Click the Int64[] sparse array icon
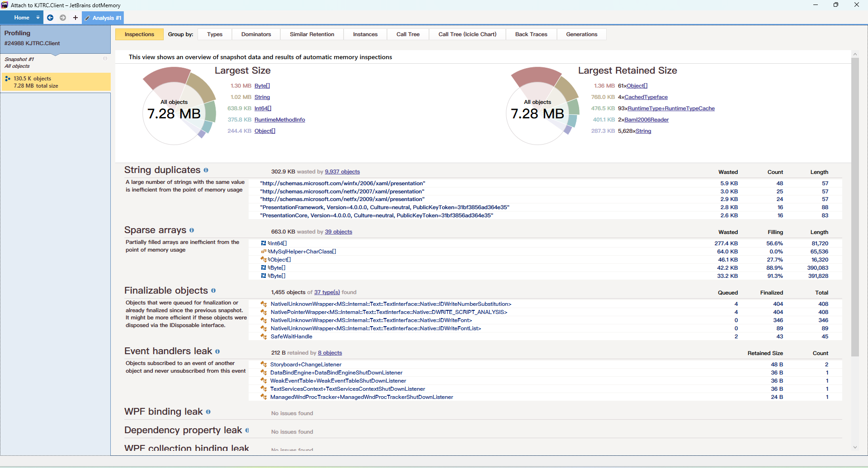This screenshot has height=468, width=868. point(264,243)
